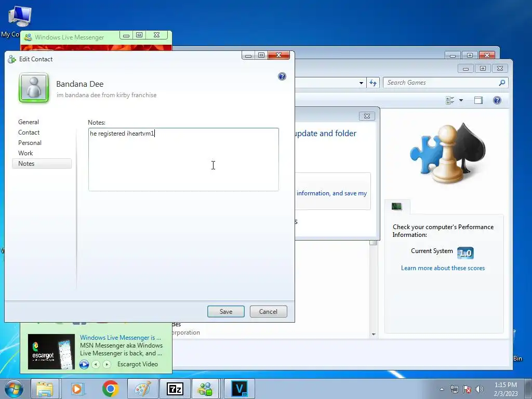
Task: Select the Notes section
Action: (x=42, y=164)
